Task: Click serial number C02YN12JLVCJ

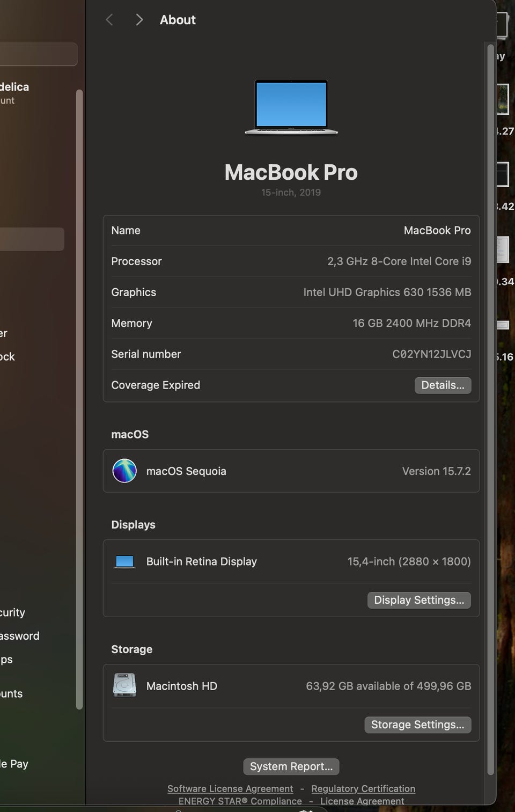Action: [x=432, y=354]
